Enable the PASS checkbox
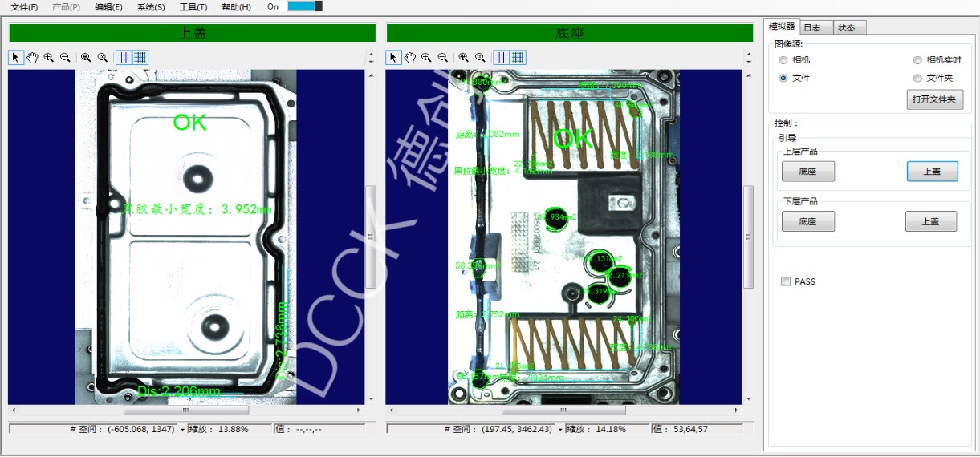The width and height of the screenshot is (980, 457). point(786,281)
